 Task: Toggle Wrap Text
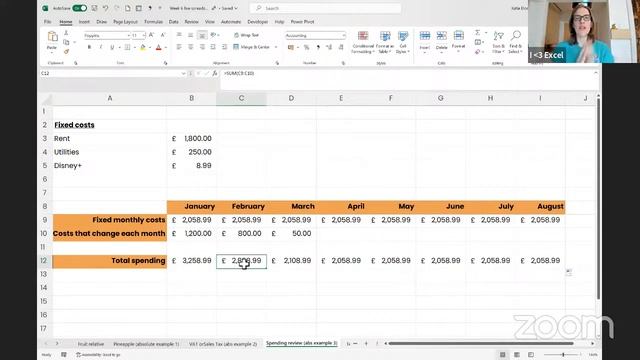[246, 36]
